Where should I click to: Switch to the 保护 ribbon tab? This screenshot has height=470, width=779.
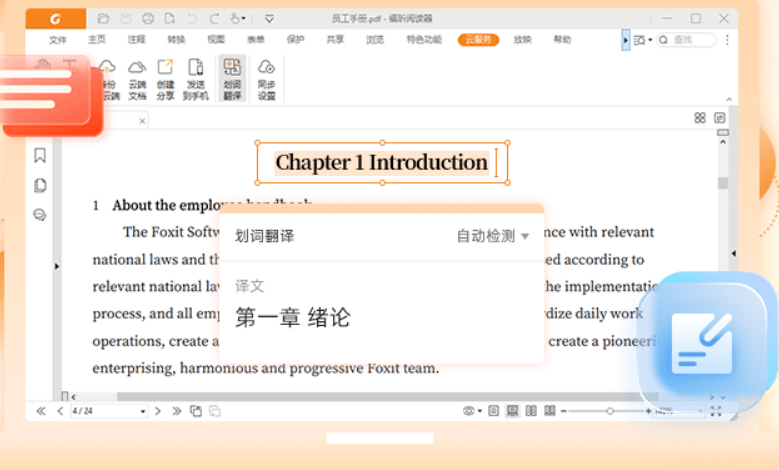(295, 40)
